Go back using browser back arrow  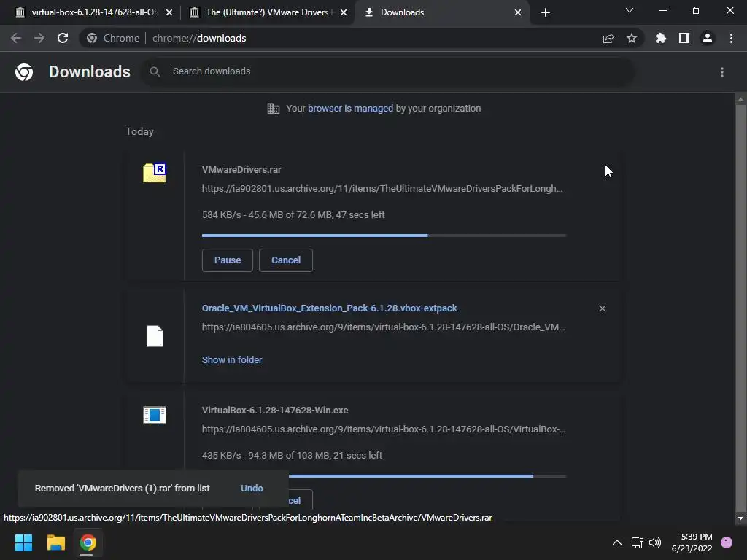[16, 38]
